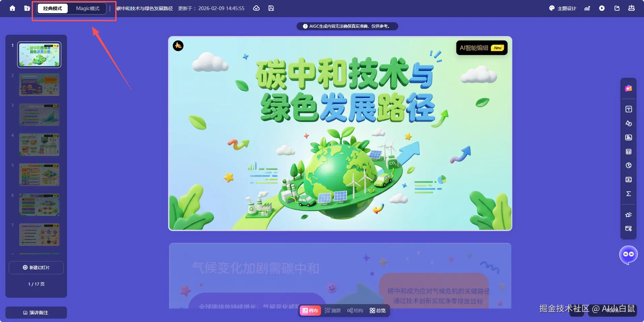644x322 pixels.
Task: Select slide 4 thumbnail
Action: (x=39, y=144)
